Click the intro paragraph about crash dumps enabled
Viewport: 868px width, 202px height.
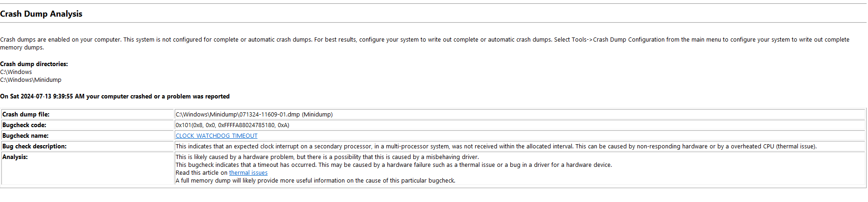pyautogui.click(x=425, y=43)
